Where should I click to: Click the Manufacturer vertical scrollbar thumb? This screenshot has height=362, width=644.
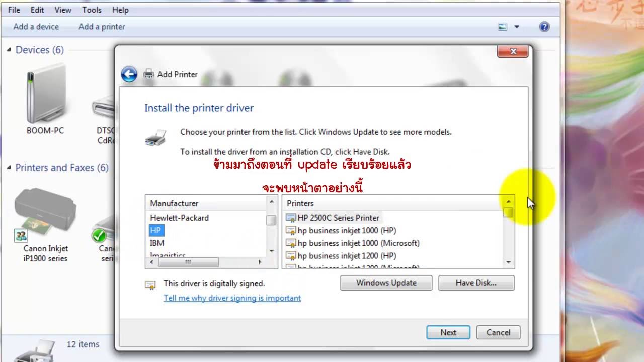pyautogui.click(x=272, y=220)
